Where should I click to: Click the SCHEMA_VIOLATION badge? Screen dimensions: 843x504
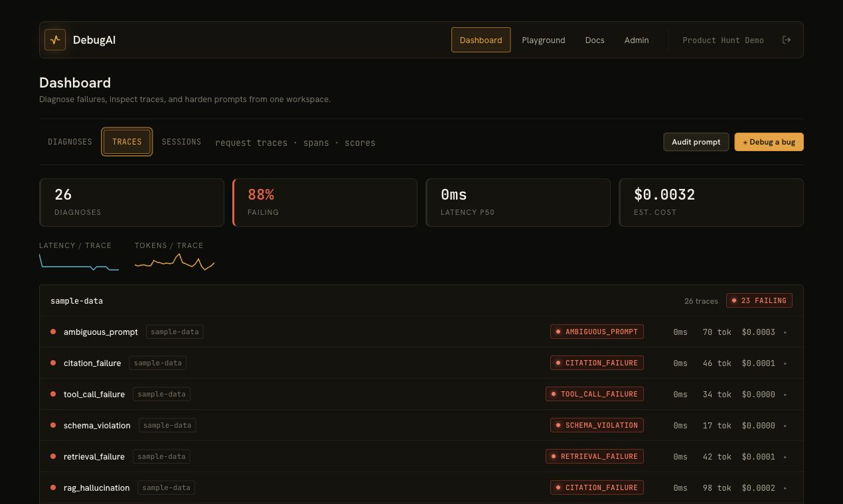(x=597, y=425)
